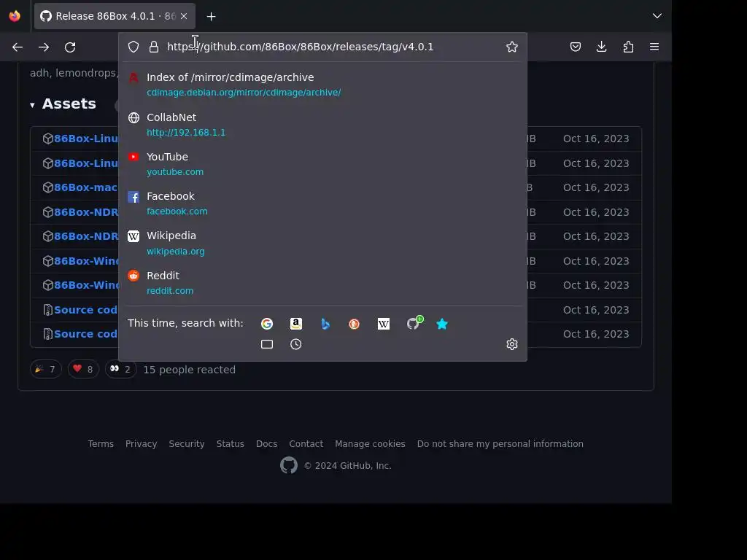Open the 86Box-mac asset link
The width and height of the screenshot is (747, 560).
click(86, 187)
